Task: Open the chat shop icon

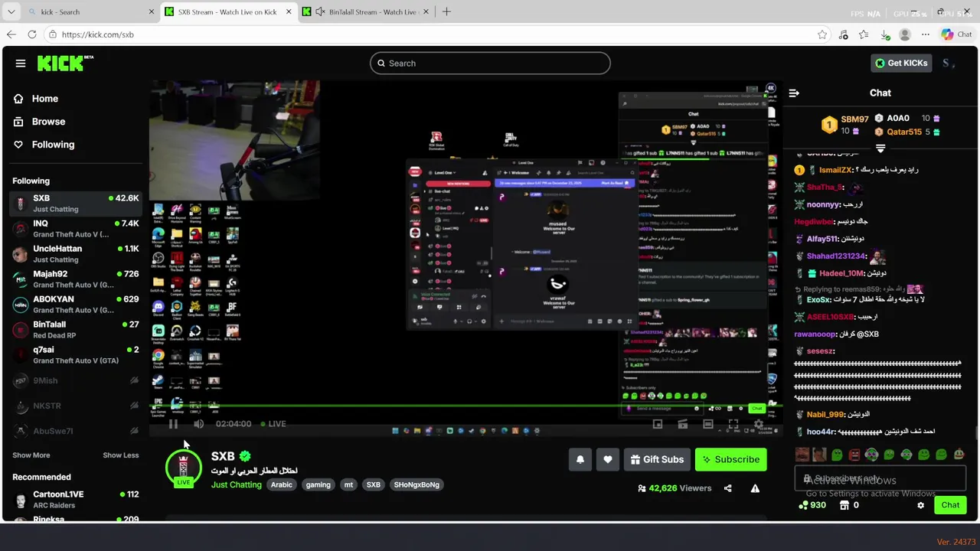Action: click(x=844, y=505)
